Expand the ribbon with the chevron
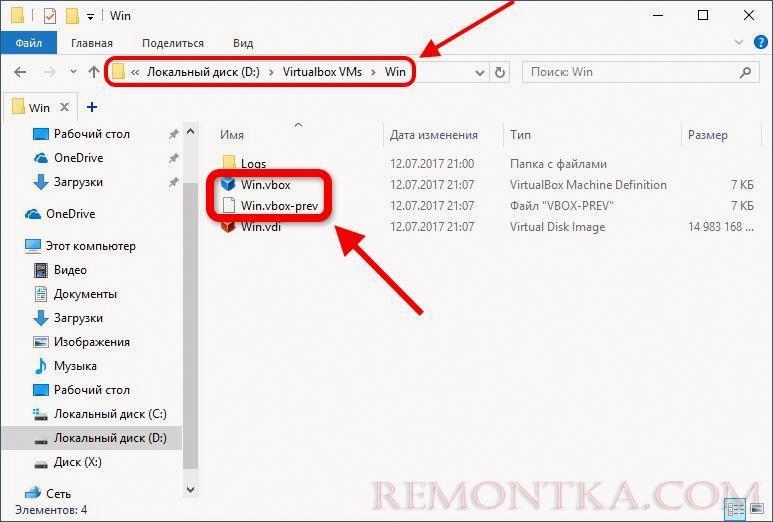 (739, 42)
